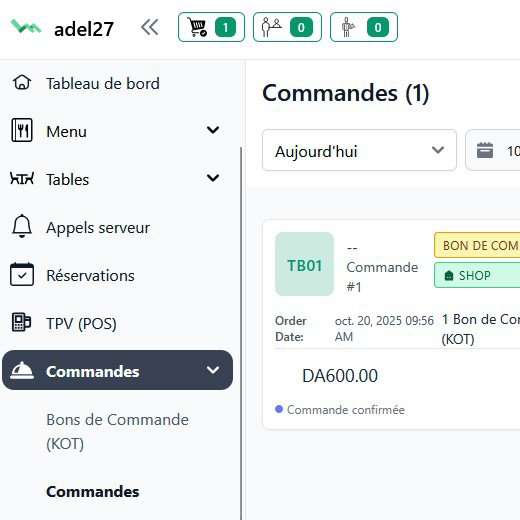The image size is (520, 520).
Task: Click the Commande #1 label
Action: click(382, 277)
